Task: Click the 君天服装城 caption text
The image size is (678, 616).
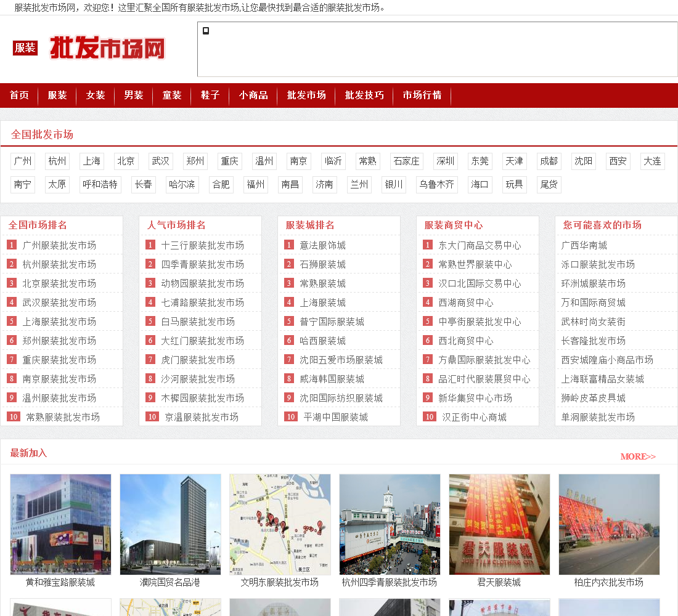Action: point(499,582)
